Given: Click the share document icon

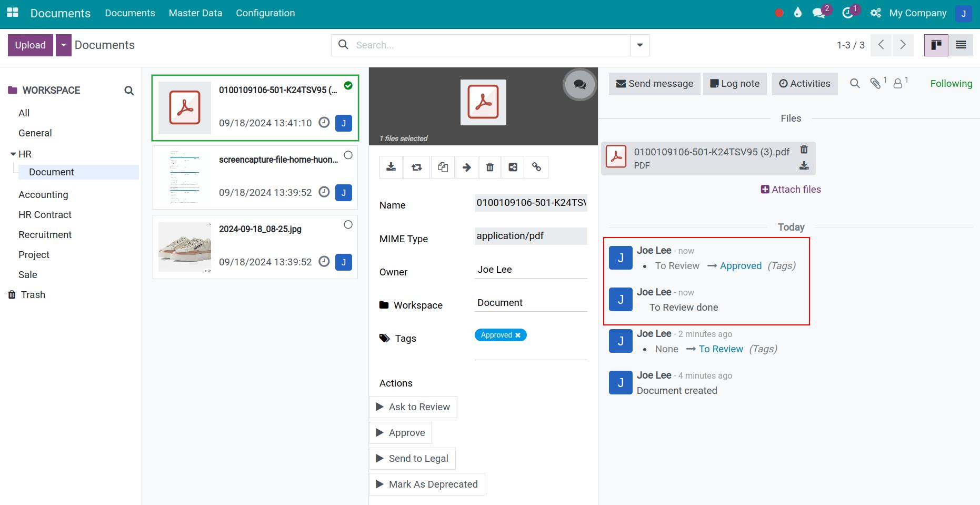Looking at the screenshot, I should tap(513, 167).
